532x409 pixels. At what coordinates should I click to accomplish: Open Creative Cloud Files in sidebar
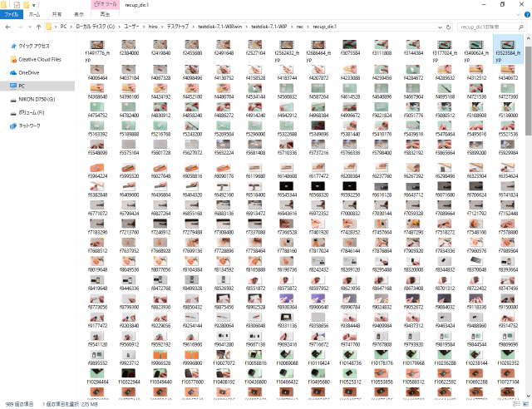point(39,59)
